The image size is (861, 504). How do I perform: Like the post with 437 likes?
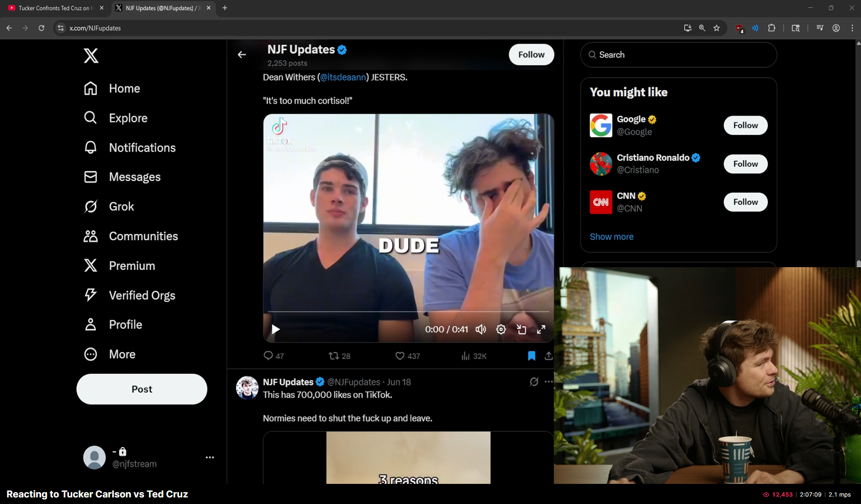click(407, 356)
